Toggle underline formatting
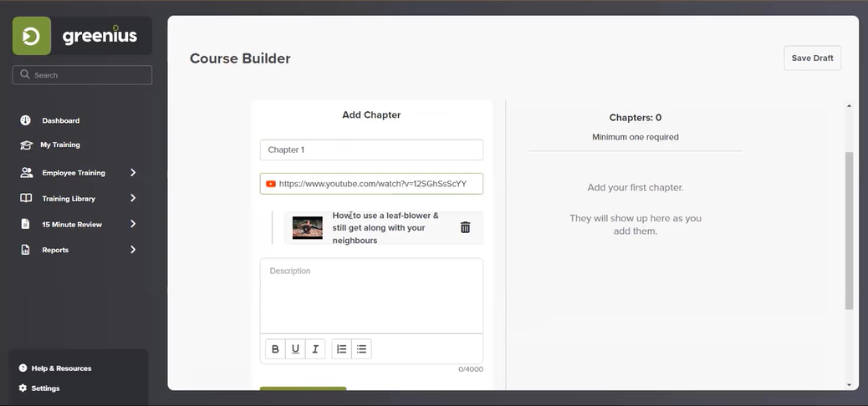Image resolution: width=868 pixels, height=406 pixels. tap(295, 349)
